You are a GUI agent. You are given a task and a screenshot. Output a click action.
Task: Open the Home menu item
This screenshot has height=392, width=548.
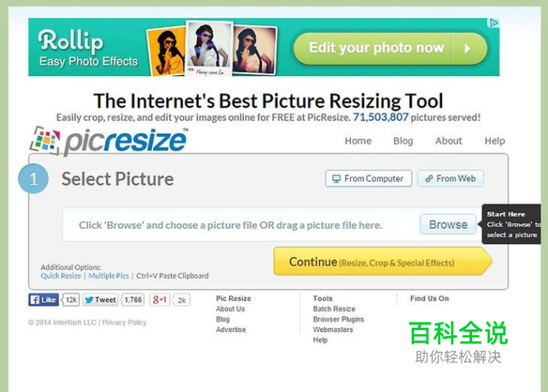[358, 141]
